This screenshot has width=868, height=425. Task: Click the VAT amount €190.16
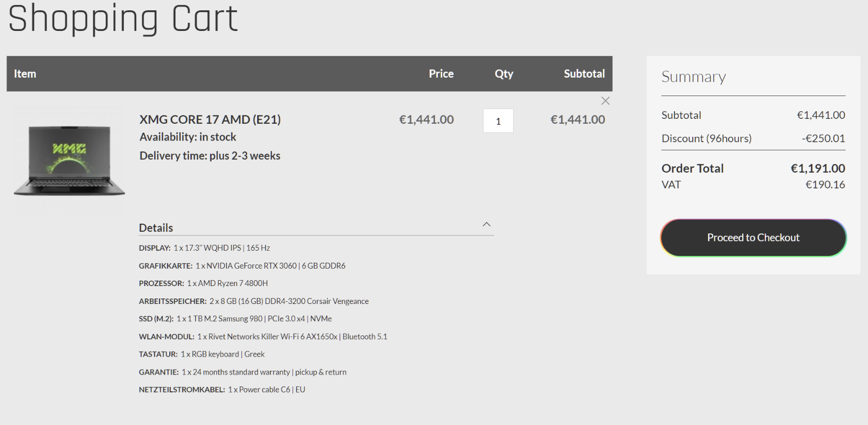click(x=825, y=185)
